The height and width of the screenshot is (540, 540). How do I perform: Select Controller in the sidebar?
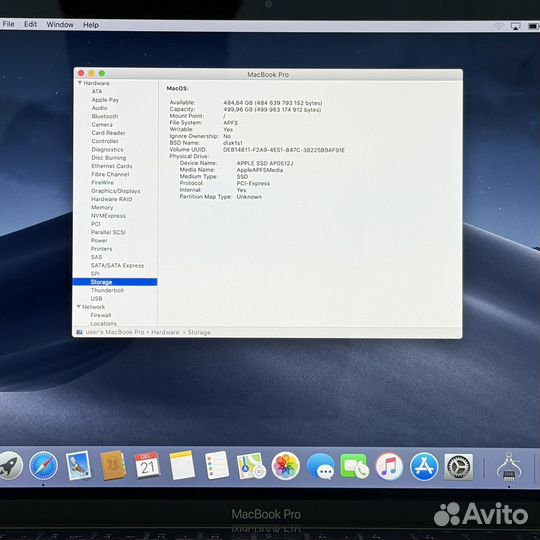105,141
